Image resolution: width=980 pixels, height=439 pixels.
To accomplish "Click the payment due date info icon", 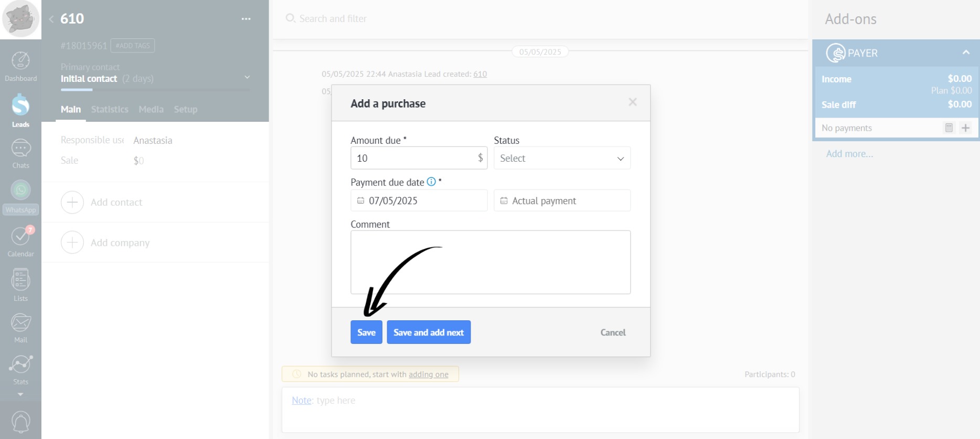I will [431, 182].
